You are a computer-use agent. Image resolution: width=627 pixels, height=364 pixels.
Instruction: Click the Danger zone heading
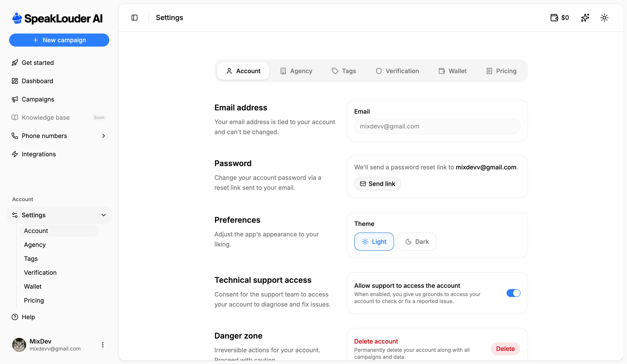[x=238, y=336]
